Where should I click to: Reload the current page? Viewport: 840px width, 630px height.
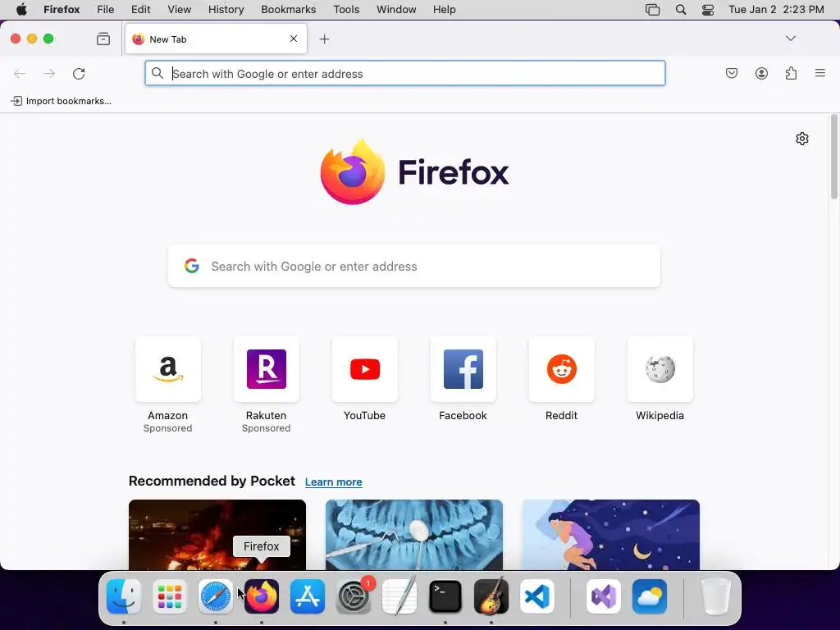pyautogui.click(x=79, y=73)
